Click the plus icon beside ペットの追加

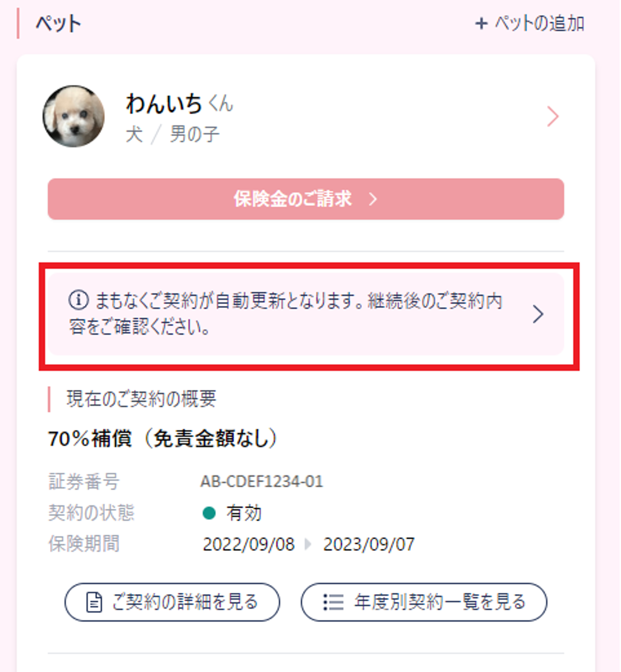(481, 24)
